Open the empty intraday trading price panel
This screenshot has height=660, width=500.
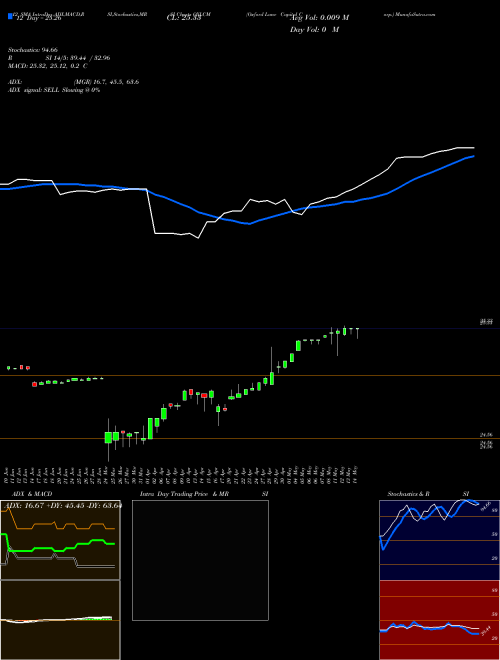click(x=200, y=560)
